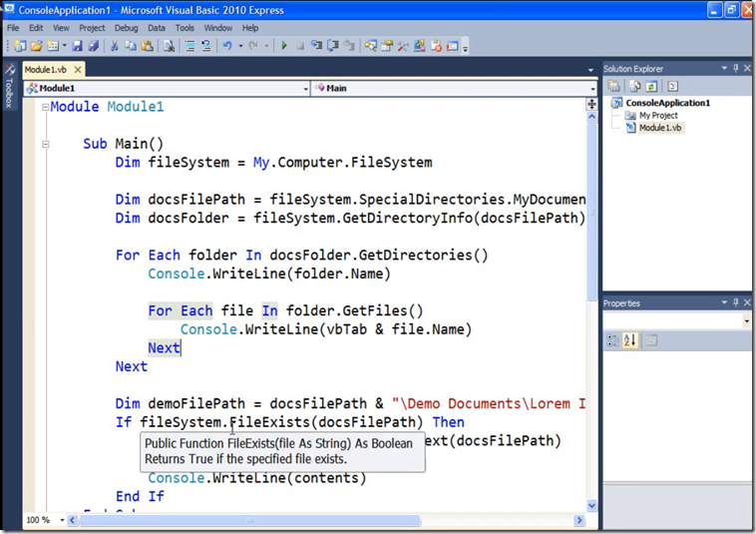Click the Step Into debug icon
The width and height of the screenshot is (756, 534).
316,46
